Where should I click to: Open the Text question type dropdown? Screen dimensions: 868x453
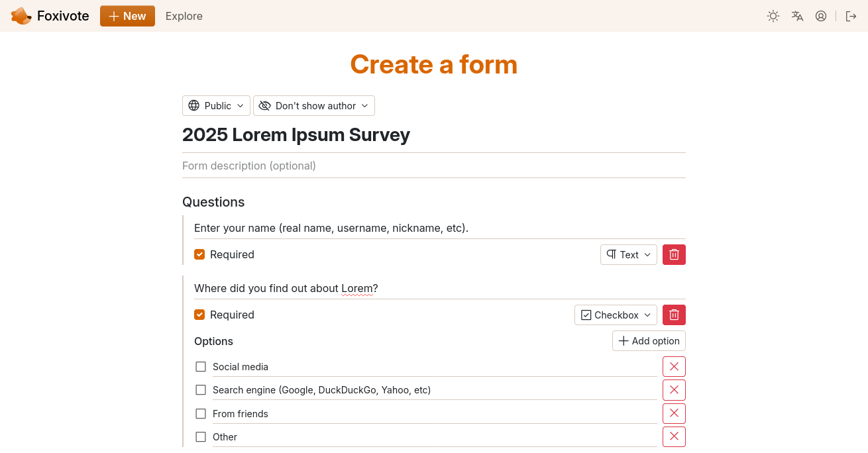[x=629, y=254]
